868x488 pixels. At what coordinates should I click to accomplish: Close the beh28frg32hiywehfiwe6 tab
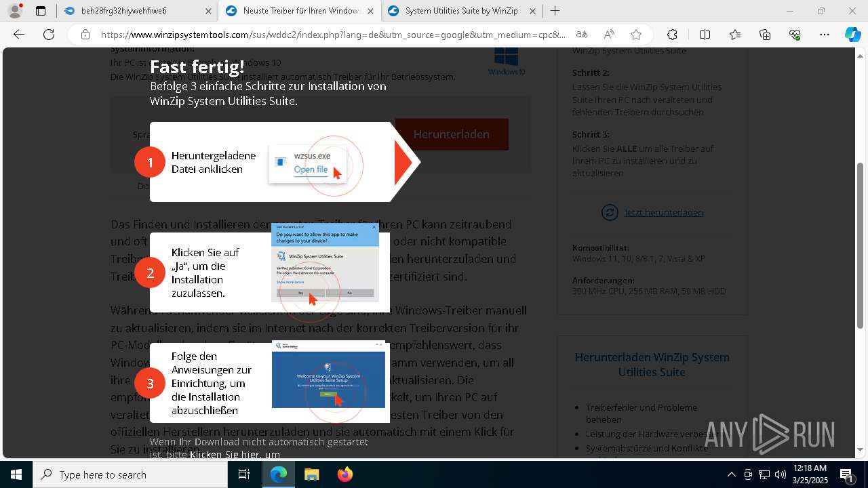(208, 11)
